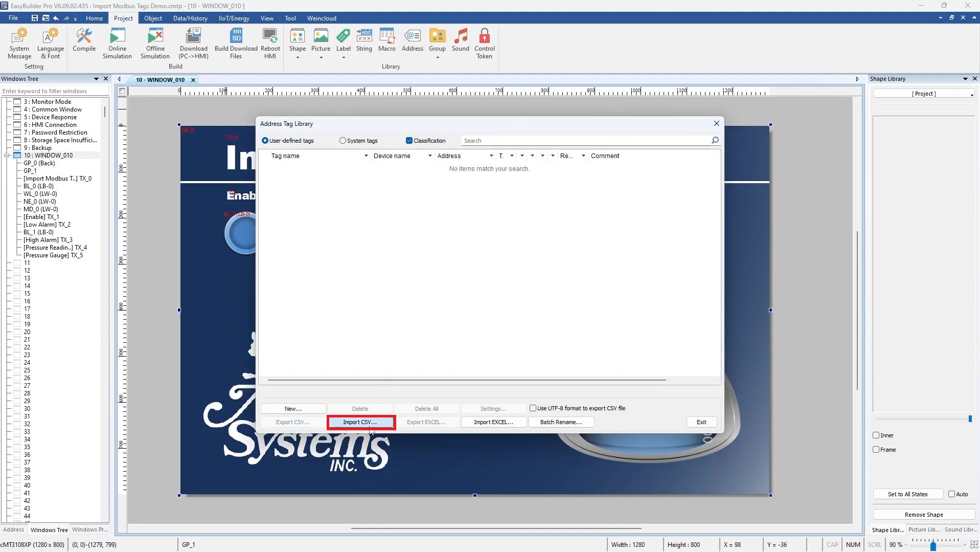
Task: Uncheck the Classification checkbox
Action: (408, 140)
